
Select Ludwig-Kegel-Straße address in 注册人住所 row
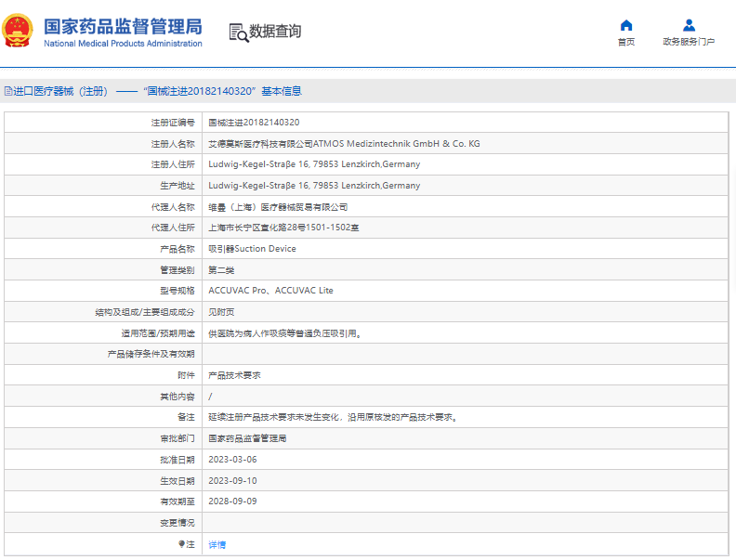[314, 164]
